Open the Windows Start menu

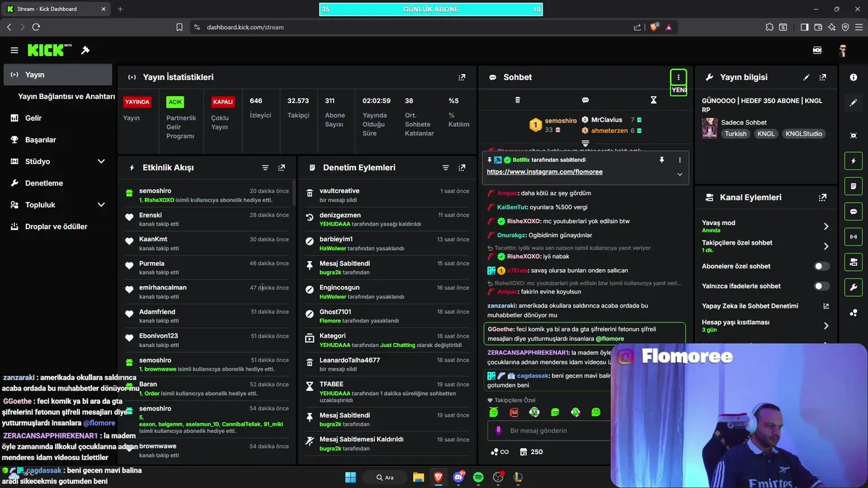coord(351,477)
